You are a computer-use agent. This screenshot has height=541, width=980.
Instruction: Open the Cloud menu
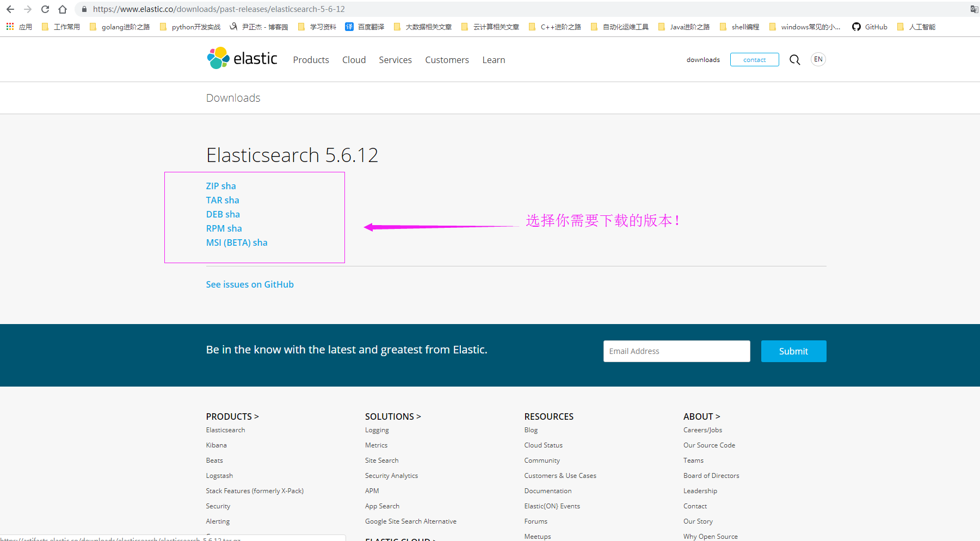[x=354, y=60]
